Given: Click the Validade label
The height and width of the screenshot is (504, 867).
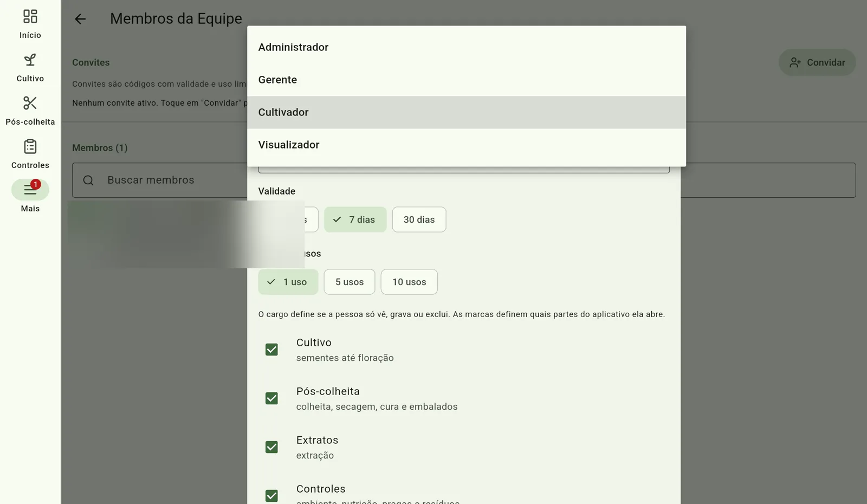Looking at the screenshot, I should click(277, 191).
